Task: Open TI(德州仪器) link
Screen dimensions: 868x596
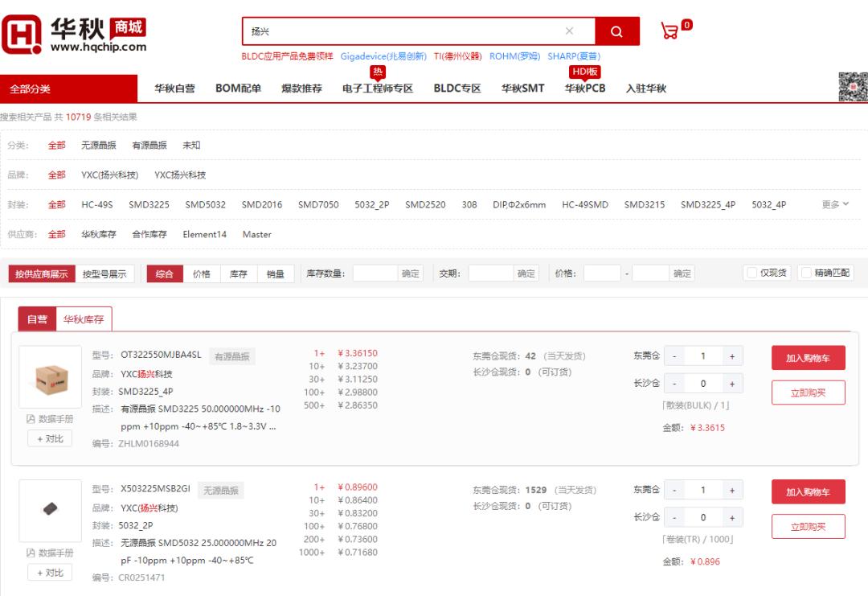Action: tap(458, 56)
